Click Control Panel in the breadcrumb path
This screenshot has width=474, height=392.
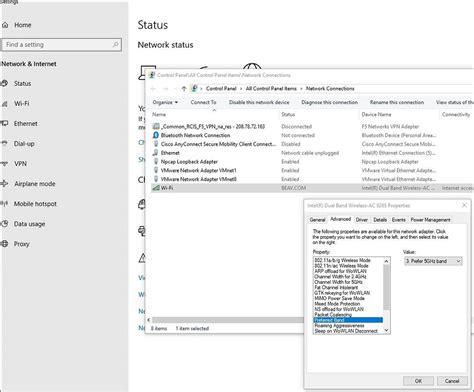point(221,89)
